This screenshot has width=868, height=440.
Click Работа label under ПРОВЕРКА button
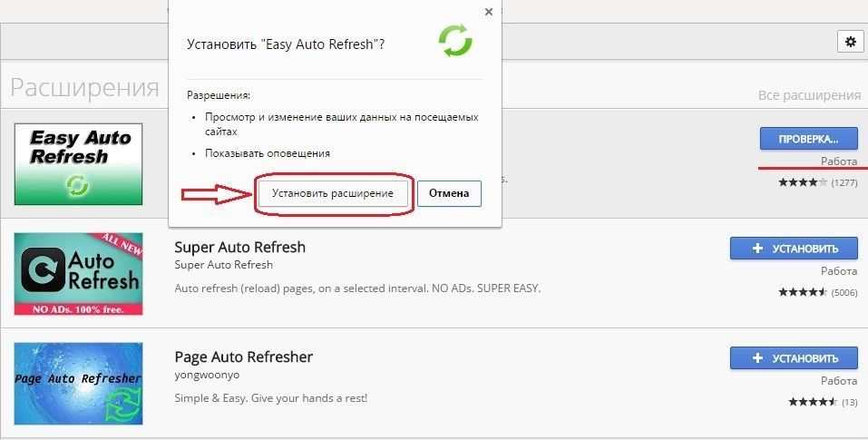coord(839,161)
